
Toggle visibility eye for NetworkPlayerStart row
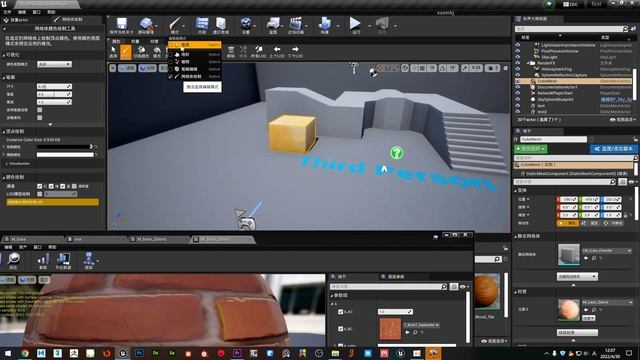pos(518,93)
